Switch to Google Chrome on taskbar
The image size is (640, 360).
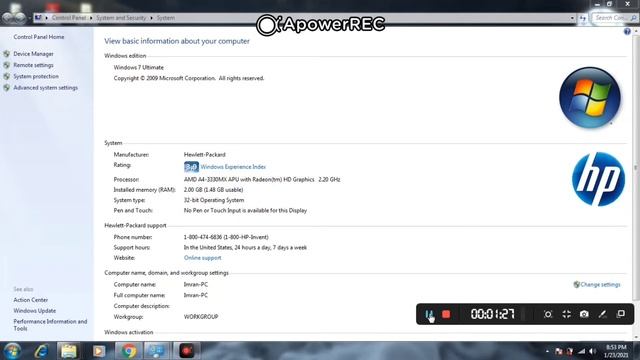click(128, 351)
